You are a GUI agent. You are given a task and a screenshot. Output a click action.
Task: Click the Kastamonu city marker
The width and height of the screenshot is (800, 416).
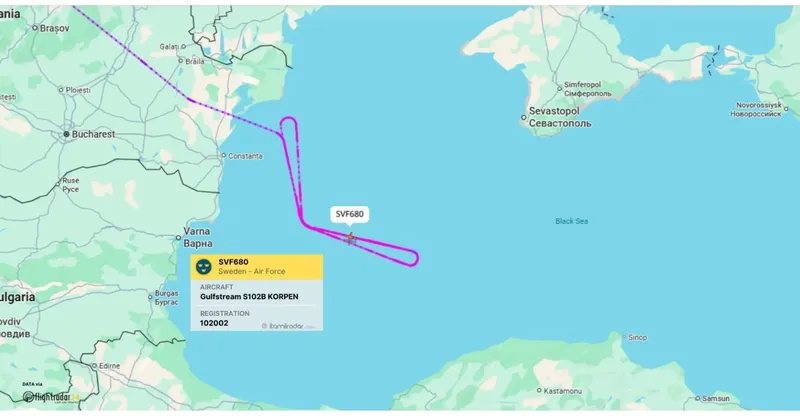539,390
